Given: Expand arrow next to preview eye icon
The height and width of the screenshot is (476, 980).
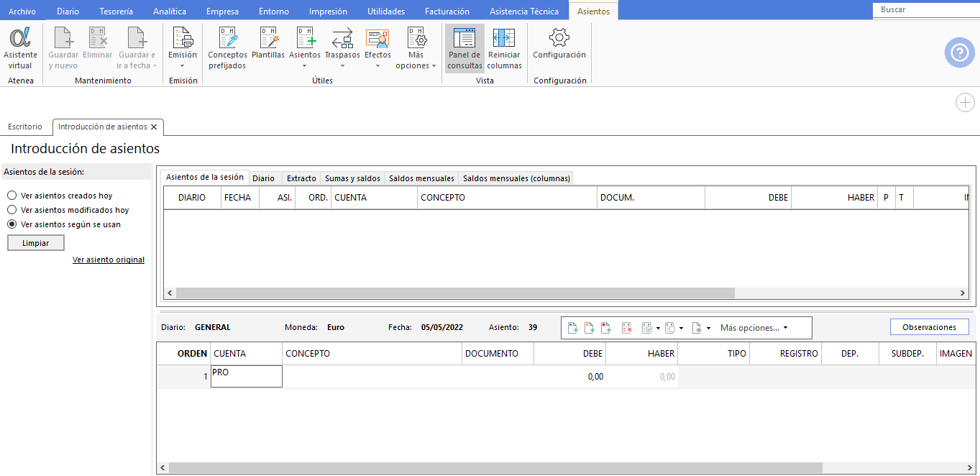Looking at the screenshot, I should 708,328.
